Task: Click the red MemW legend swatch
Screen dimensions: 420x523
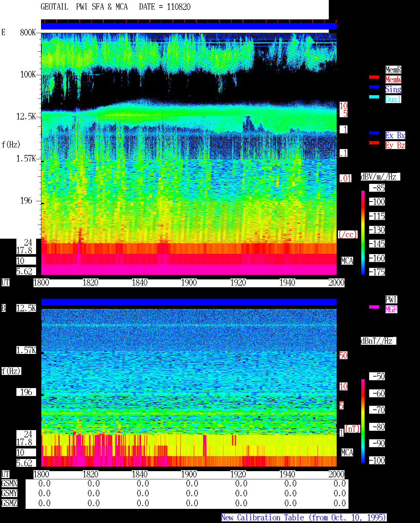Action: click(374, 77)
